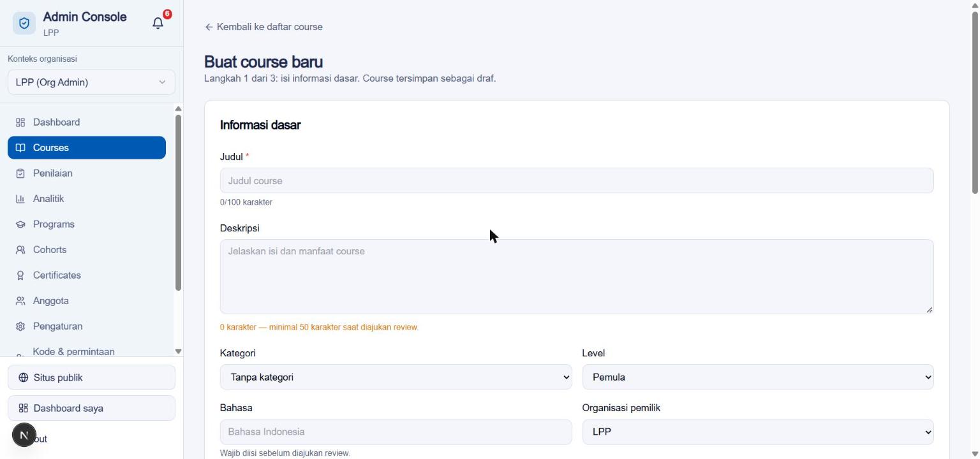Click the sidebar scroll down arrow
Screen dimensions: 980x459
click(178, 351)
